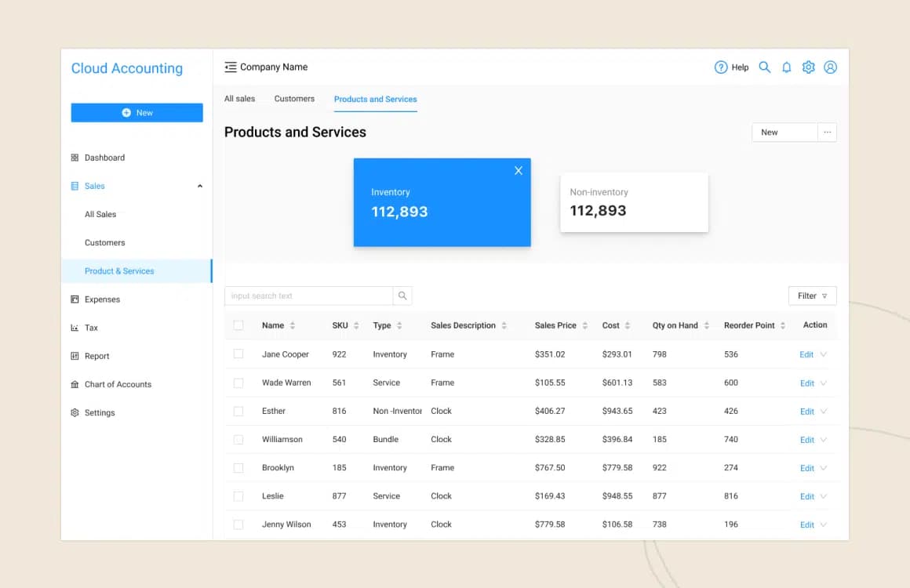Open the user profile avatar
Image resolution: width=910 pixels, height=588 pixels.
[831, 67]
